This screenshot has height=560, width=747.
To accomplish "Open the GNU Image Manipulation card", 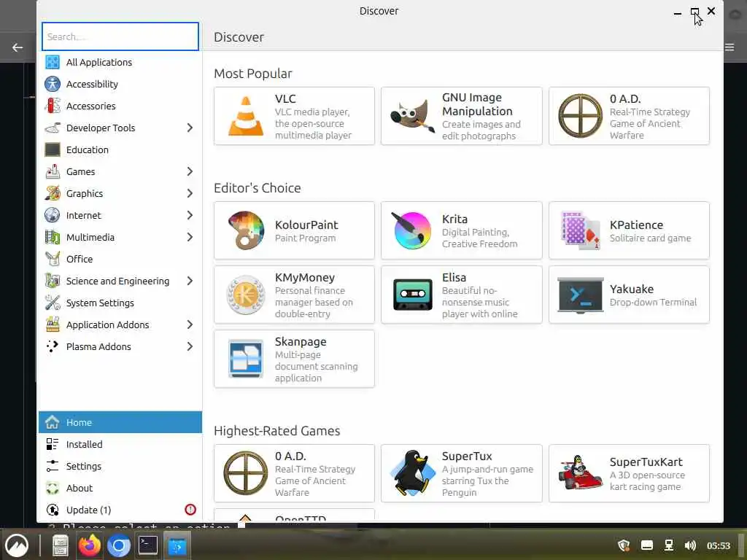I will click(x=462, y=116).
